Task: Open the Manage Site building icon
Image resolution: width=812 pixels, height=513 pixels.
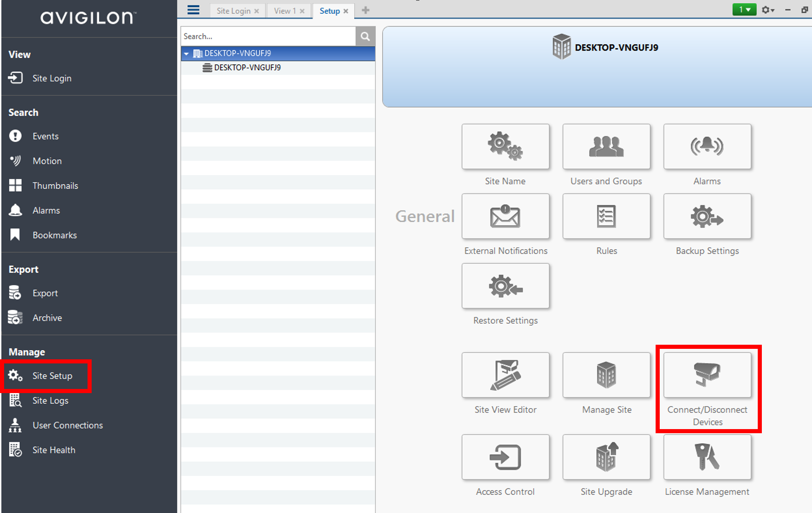Action: point(606,375)
